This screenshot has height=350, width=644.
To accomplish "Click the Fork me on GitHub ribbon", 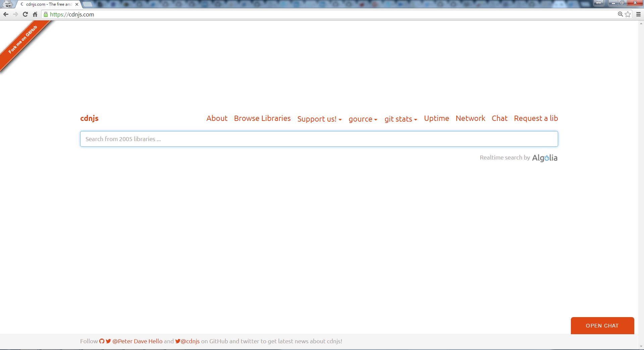I will tap(23, 40).
